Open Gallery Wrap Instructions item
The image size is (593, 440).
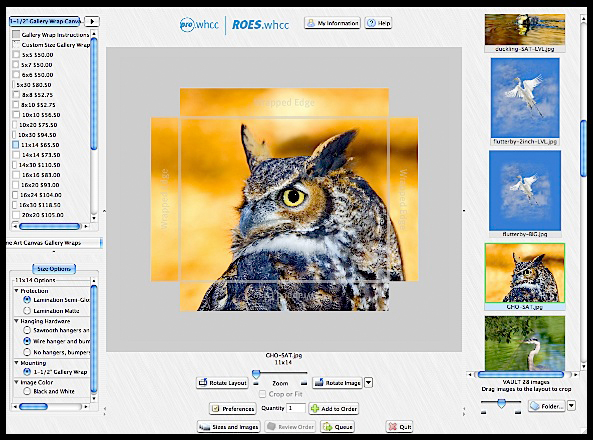point(51,34)
